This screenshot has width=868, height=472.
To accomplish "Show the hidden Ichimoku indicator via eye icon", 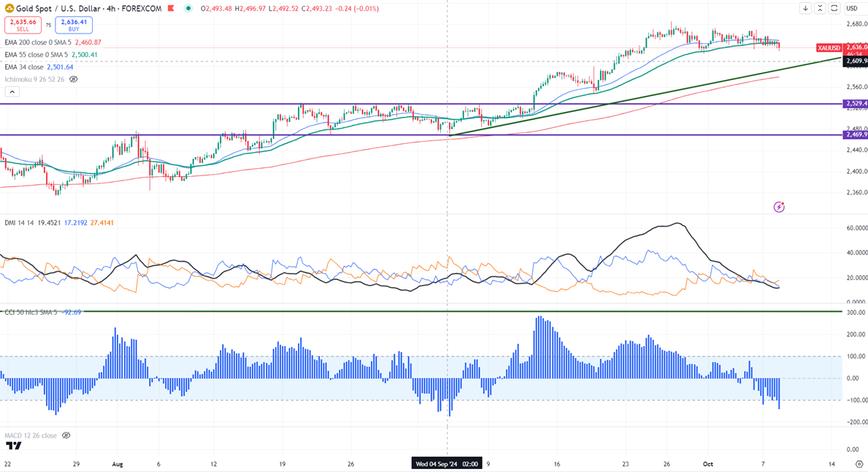I will [x=73, y=79].
